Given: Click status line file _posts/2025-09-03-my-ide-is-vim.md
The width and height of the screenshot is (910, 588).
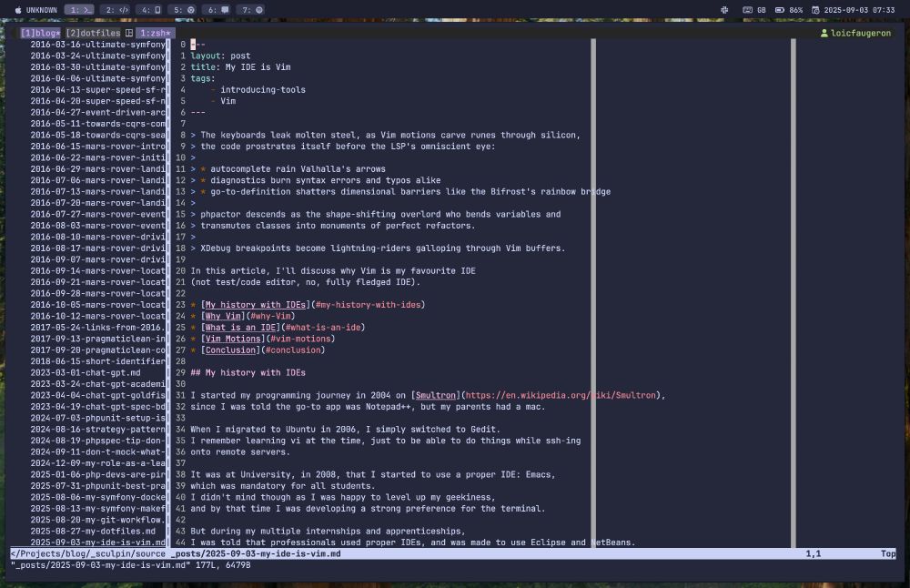Looking at the screenshot, I should click(x=256, y=553).
